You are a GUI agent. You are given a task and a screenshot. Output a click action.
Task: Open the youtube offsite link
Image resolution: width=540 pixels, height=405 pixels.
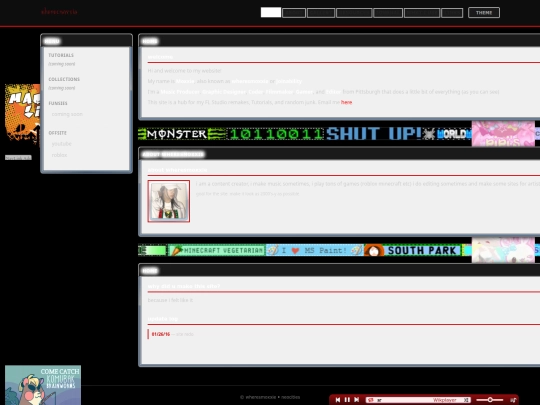[61, 144]
